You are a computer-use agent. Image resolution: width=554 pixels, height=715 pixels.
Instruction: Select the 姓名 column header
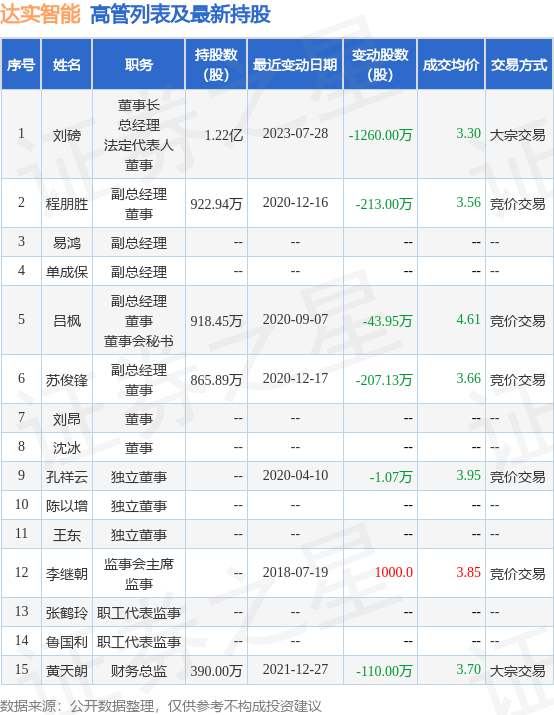coord(67,64)
